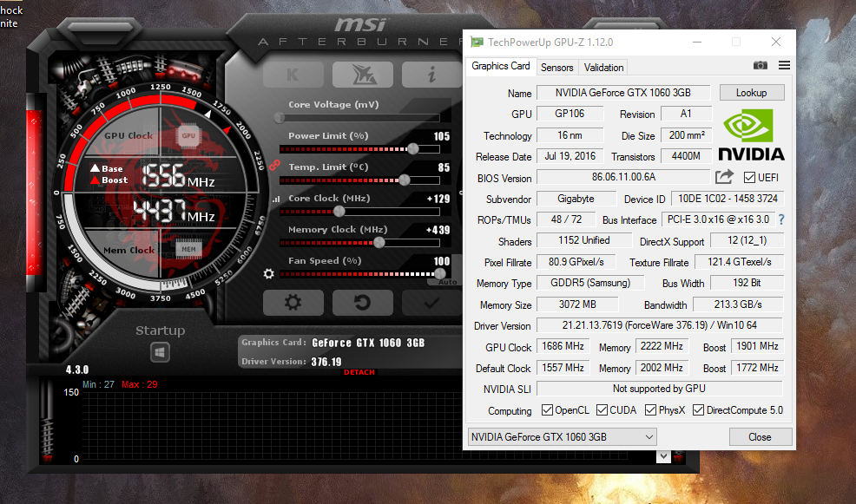The image size is (856, 504).
Task: Click the Memory Clock slider handle
Action: 379,242
